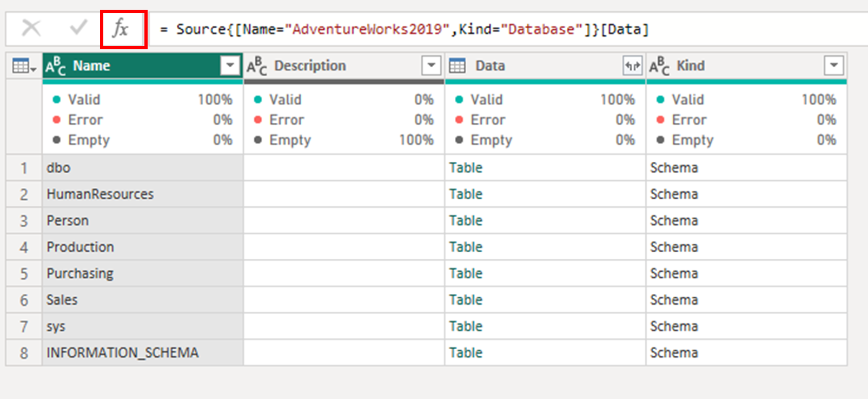Select row number 4 header
Viewport: 868px width, 399px height.
click(24, 247)
